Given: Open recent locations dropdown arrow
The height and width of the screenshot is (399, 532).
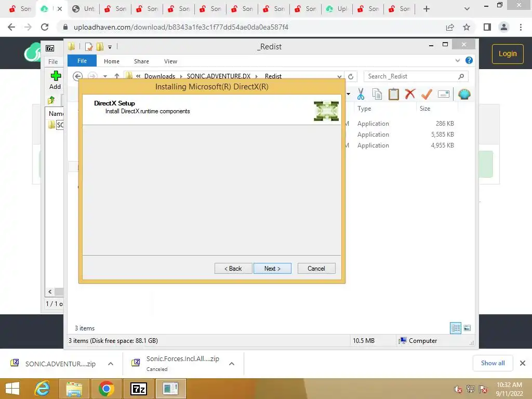Looking at the screenshot, I should 105,76.
